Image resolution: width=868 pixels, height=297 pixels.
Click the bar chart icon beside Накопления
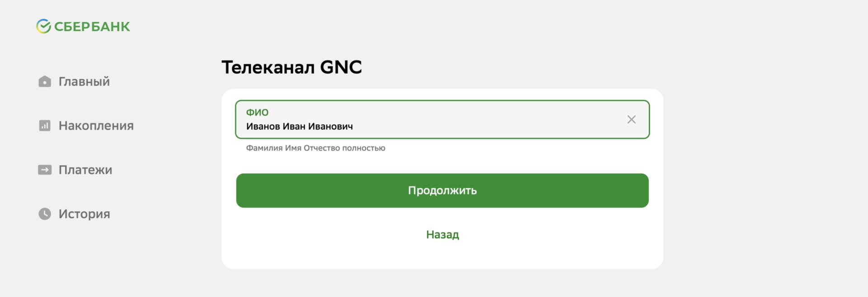pyautogui.click(x=45, y=126)
